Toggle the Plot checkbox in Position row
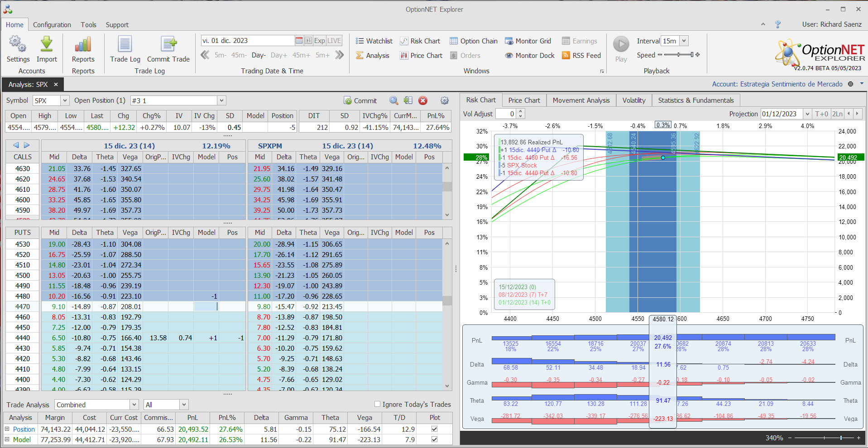This screenshot has height=448, width=868. (x=435, y=429)
